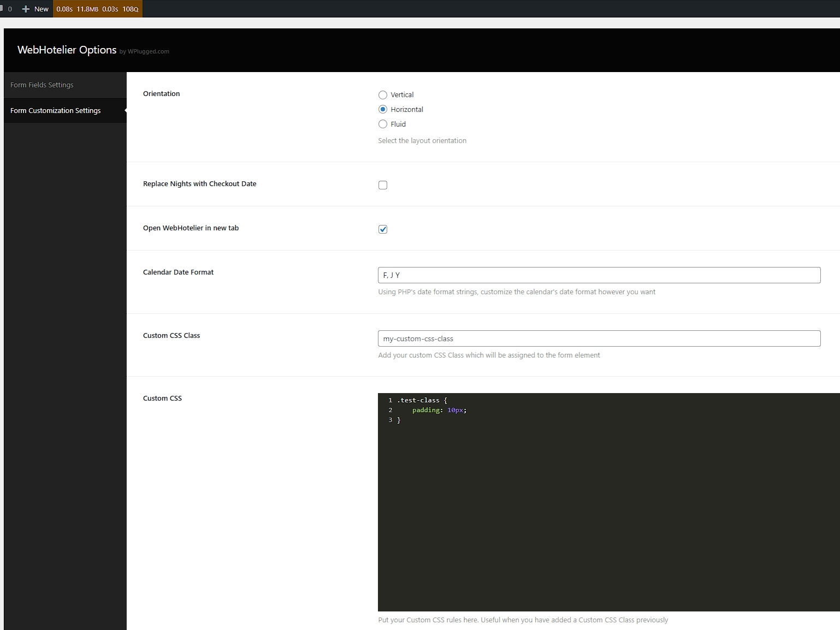Screen dimensions: 840x630
Task: Open the comments bubble in admin bar
Action: tap(7, 9)
